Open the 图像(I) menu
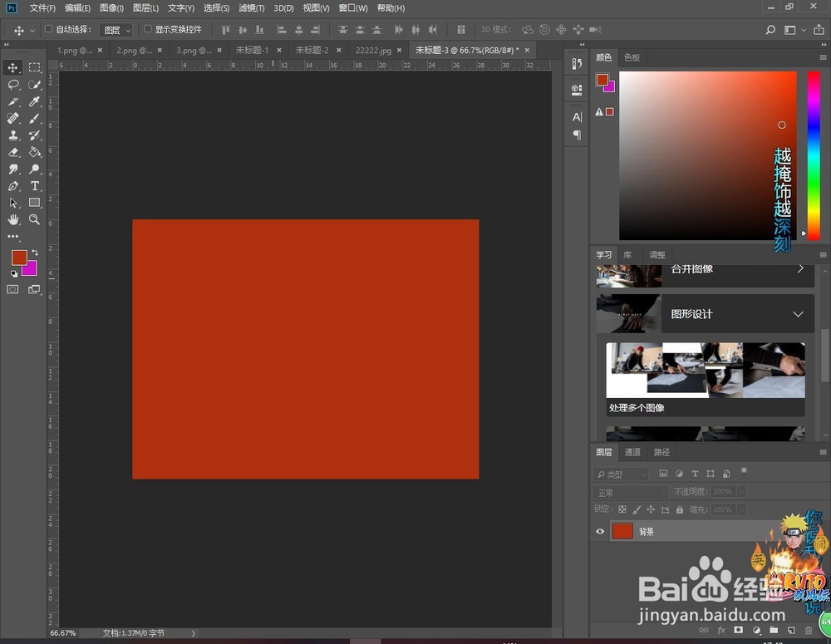Viewport: 831px width, 644px height. tap(112, 8)
